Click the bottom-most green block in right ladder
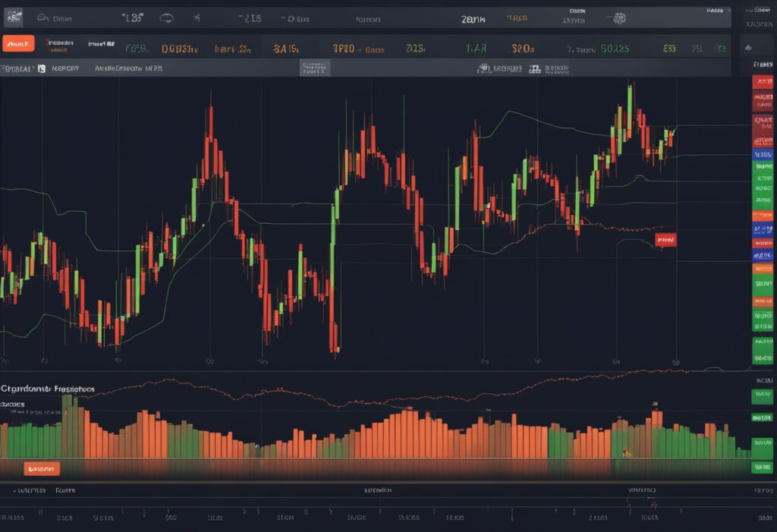This screenshot has width=777, height=532. tap(763, 467)
